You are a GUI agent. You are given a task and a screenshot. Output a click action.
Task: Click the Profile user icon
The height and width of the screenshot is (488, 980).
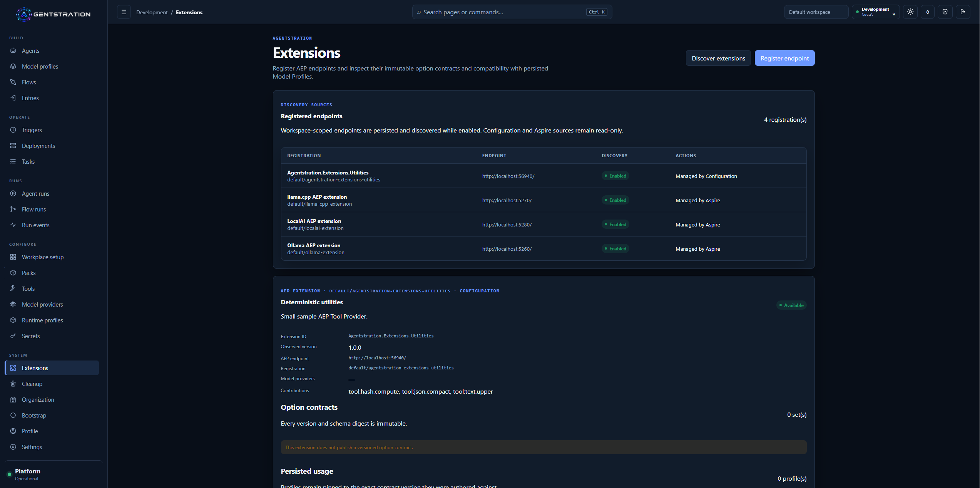[13, 431]
